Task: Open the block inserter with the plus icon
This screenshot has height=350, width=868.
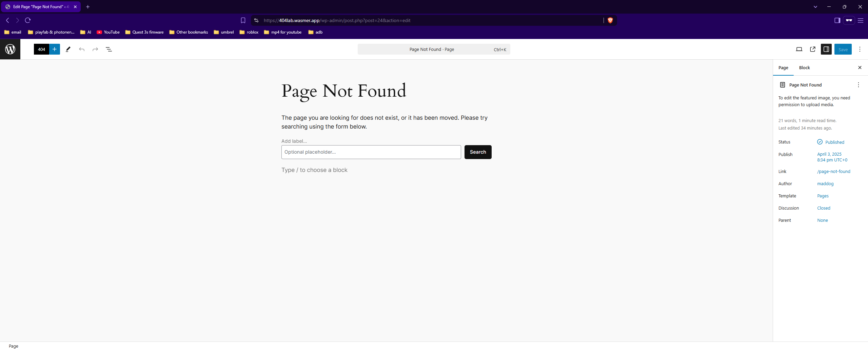Action: click(x=55, y=49)
